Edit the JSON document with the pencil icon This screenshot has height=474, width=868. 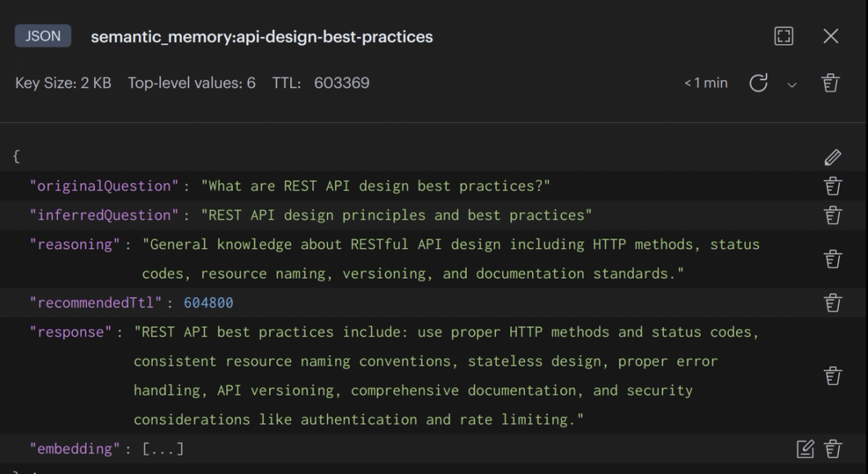coord(833,156)
